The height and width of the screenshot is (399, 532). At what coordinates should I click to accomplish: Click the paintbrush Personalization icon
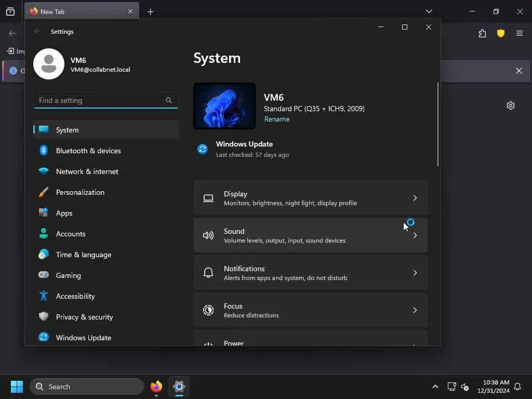44,192
